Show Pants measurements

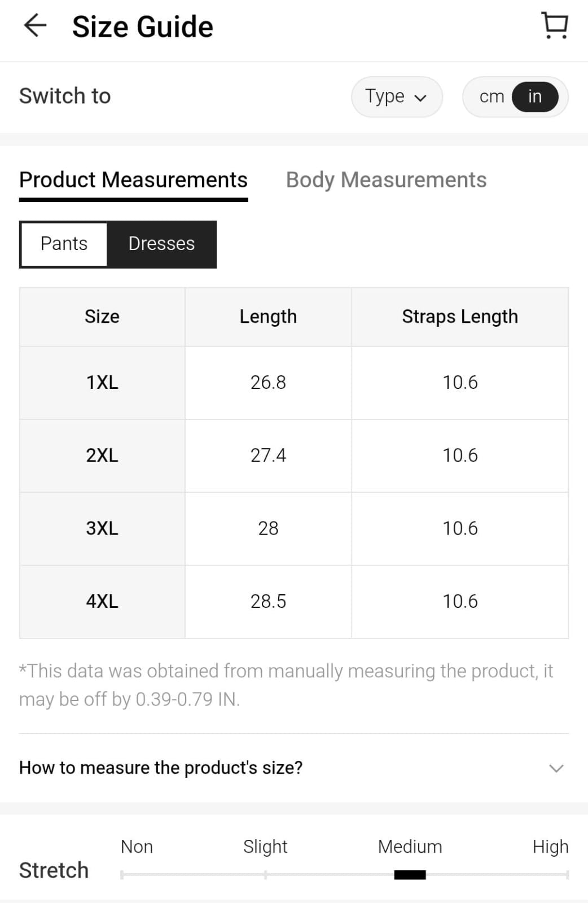pos(64,244)
